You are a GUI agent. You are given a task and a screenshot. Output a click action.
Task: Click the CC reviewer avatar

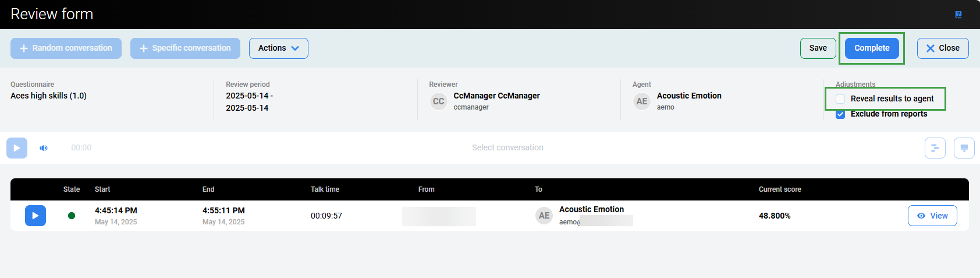click(x=438, y=101)
